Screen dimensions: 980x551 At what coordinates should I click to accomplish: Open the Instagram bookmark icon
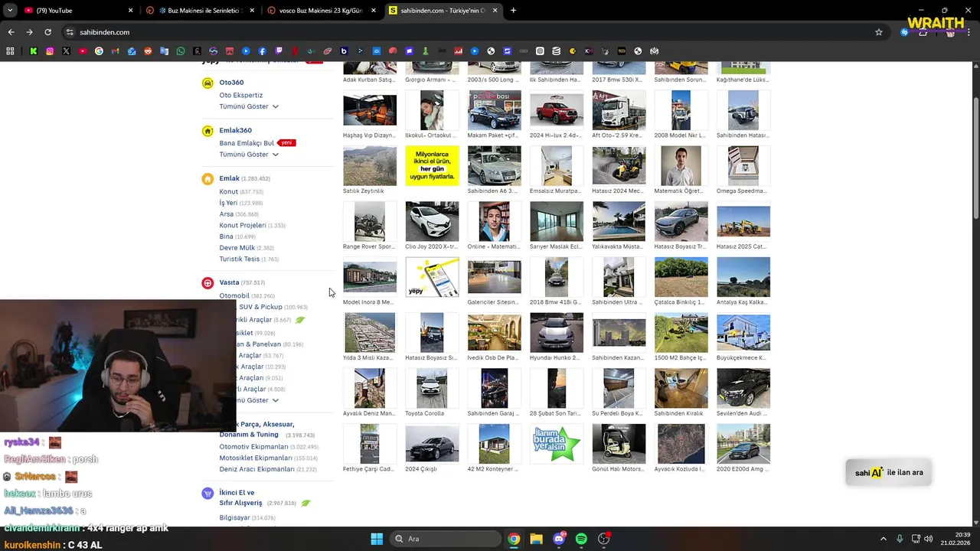50,51
